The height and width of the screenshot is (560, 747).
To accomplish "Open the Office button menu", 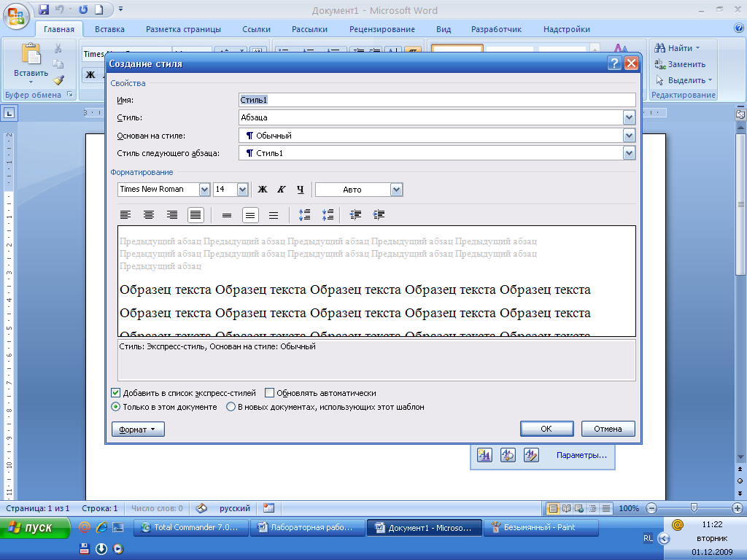I will tap(16, 16).
